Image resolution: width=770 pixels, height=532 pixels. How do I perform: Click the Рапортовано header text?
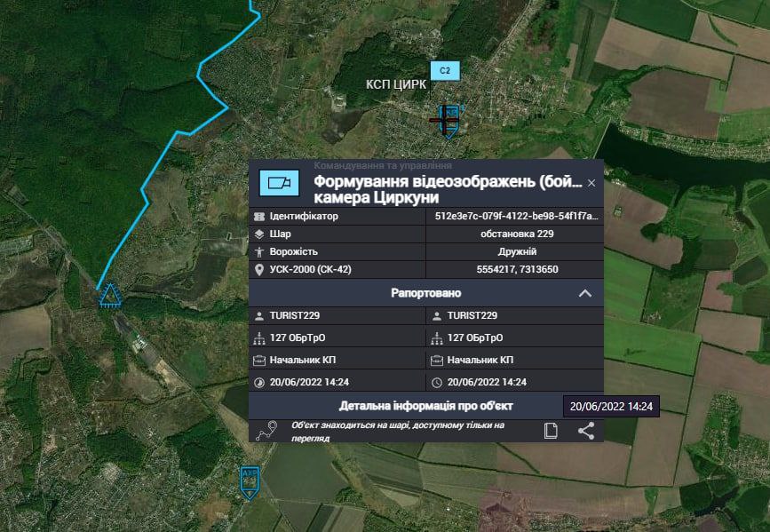(425, 293)
